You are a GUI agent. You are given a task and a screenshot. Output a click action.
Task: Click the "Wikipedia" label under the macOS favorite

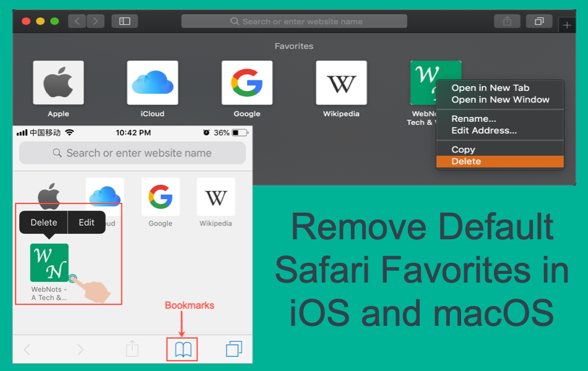[341, 114]
